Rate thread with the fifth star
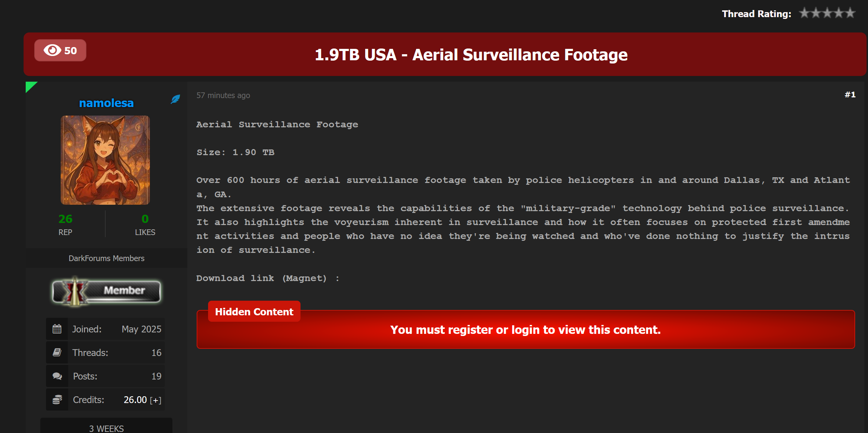This screenshot has height=433, width=868. tap(851, 13)
